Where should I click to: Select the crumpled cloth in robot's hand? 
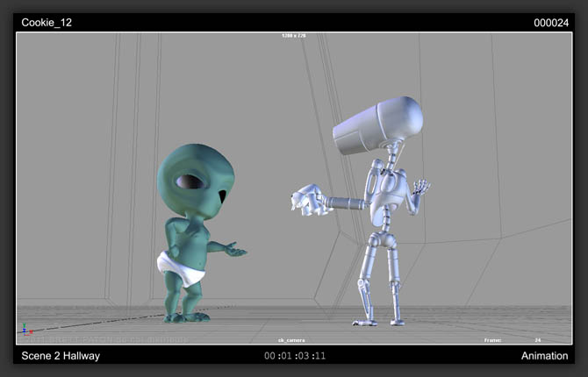[309, 199]
